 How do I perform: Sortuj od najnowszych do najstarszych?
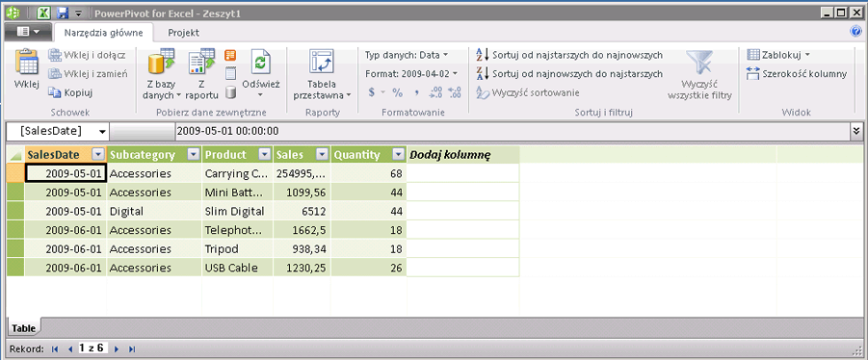(x=569, y=73)
